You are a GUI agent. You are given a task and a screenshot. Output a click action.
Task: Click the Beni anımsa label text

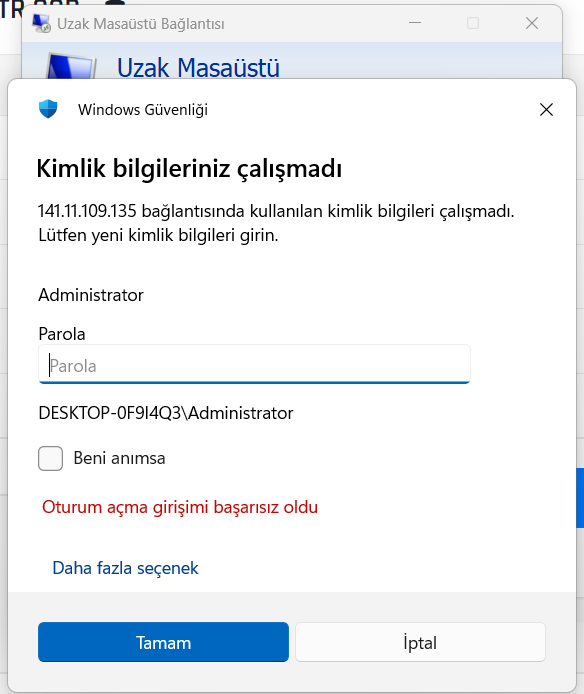[x=120, y=458]
